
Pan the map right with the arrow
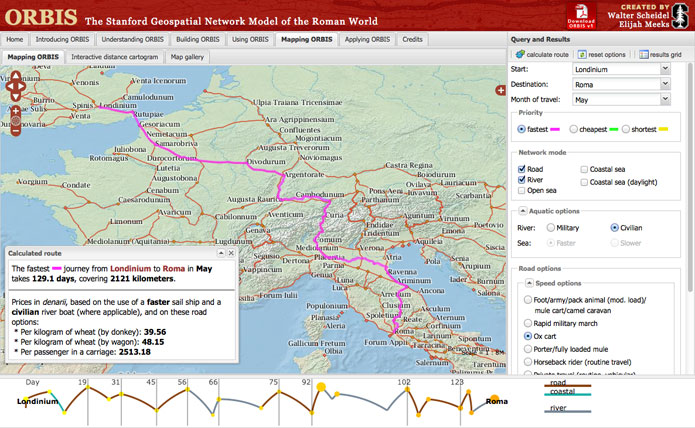22,86
